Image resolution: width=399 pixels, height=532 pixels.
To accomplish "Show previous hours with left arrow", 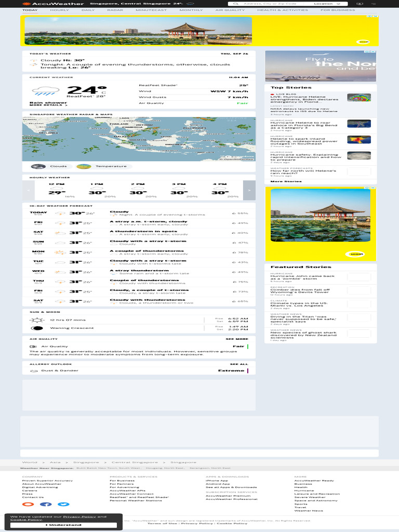I will tap(29, 190).
